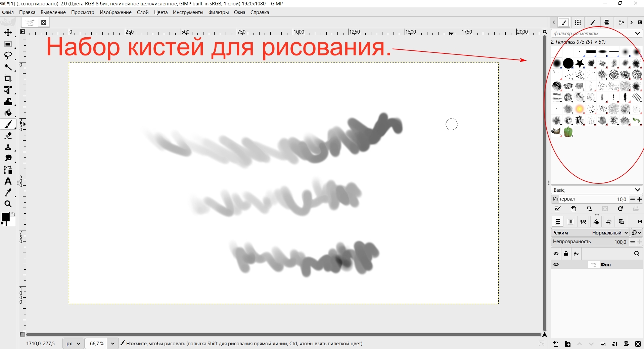The width and height of the screenshot is (644, 349).
Task: Pick the Bucket Fill tool
Action: pos(8,113)
